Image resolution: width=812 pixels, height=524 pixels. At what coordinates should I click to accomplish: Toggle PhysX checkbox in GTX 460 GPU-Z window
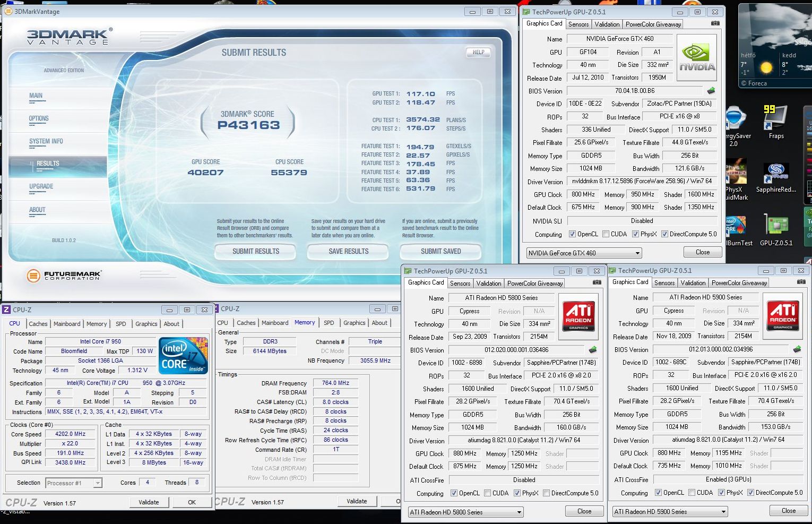click(635, 234)
